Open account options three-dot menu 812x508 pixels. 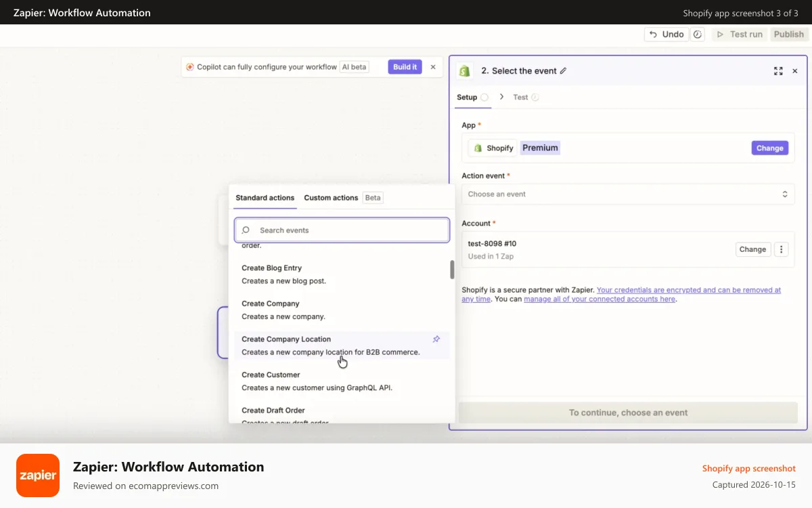(781, 249)
